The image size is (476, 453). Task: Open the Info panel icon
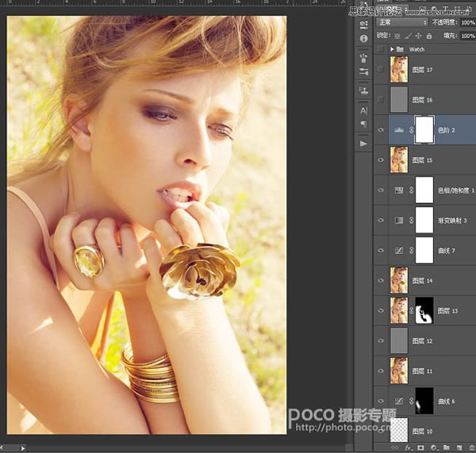363,39
